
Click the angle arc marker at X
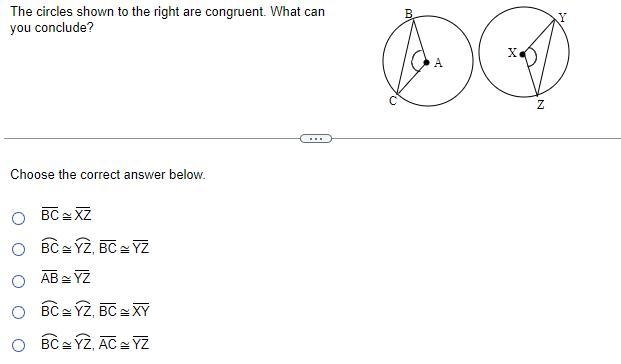(531, 57)
